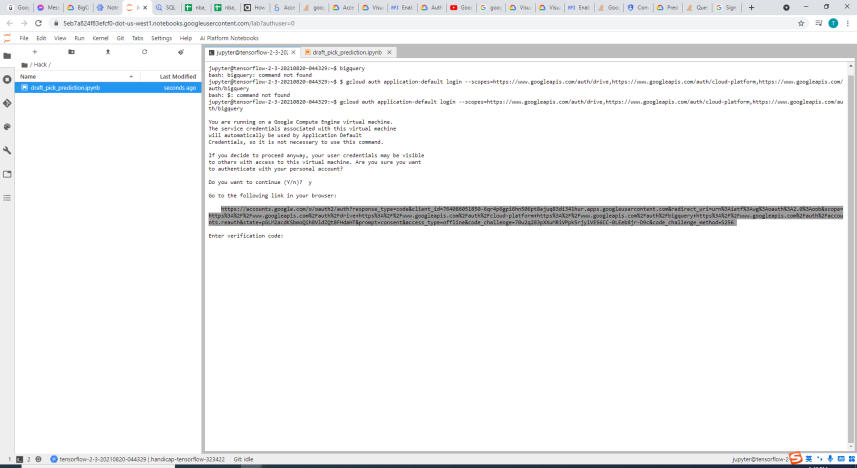Open the File Browser sidebar tab
This screenshot has height=468, width=857.
coord(7,56)
